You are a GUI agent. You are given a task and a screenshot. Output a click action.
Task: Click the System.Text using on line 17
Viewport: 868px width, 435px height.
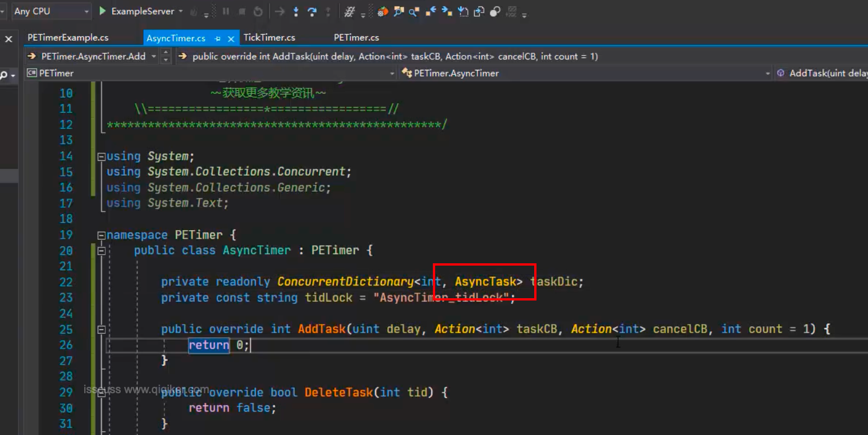(x=185, y=203)
